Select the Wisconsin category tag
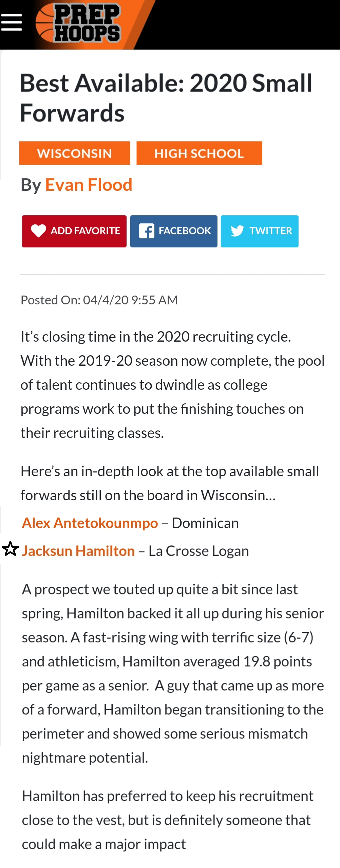Viewport: 340px width, 868px height. [75, 153]
